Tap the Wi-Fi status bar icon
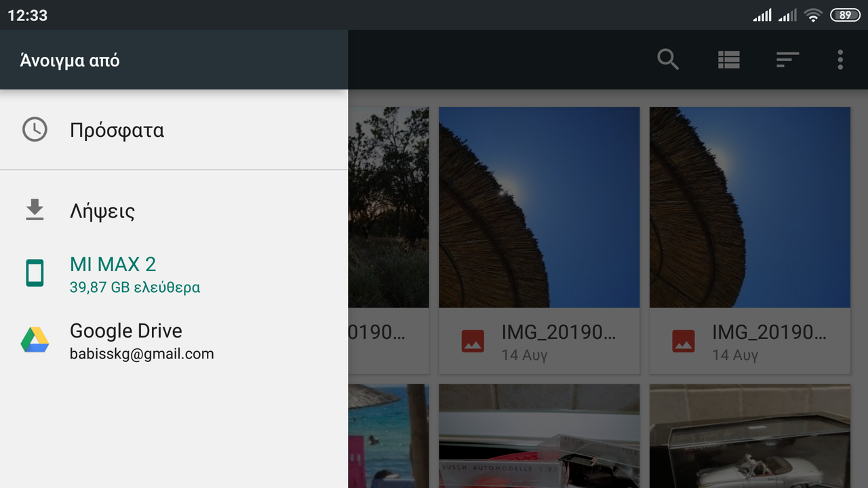The height and width of the screenshot is (488, 868). pyautogui.click(x=813, y=15)
